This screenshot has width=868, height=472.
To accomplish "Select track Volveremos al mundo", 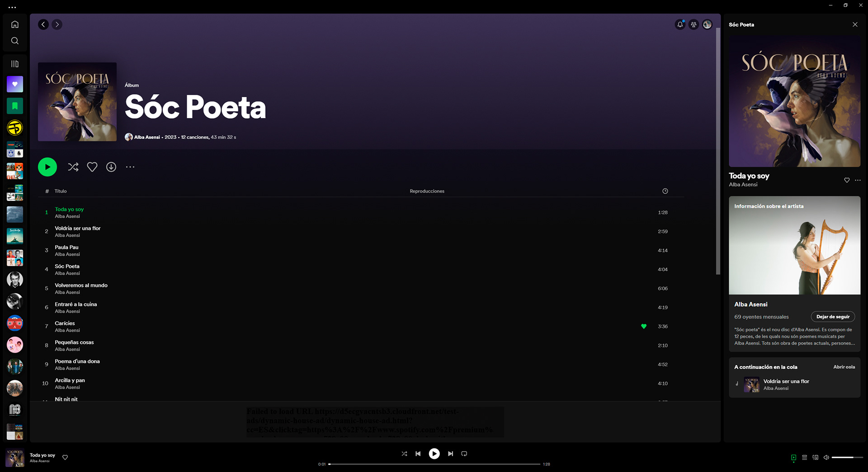I will click(x=361, y=288).
